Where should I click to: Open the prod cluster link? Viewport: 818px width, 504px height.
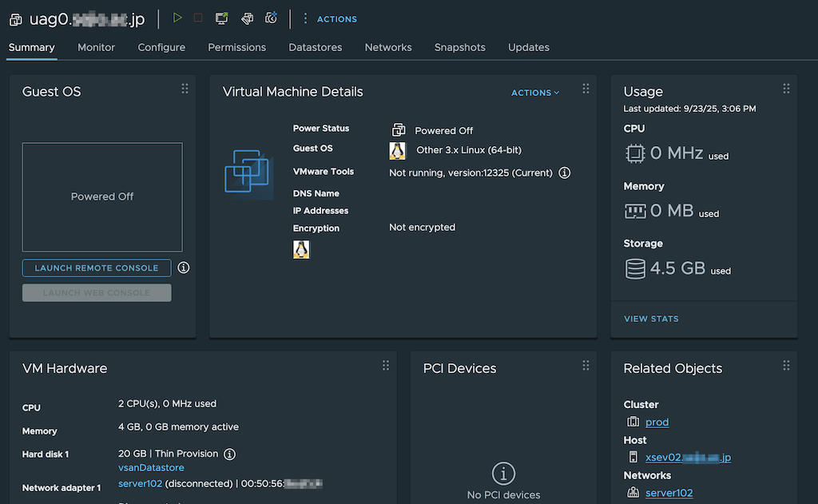coord(657,422)
